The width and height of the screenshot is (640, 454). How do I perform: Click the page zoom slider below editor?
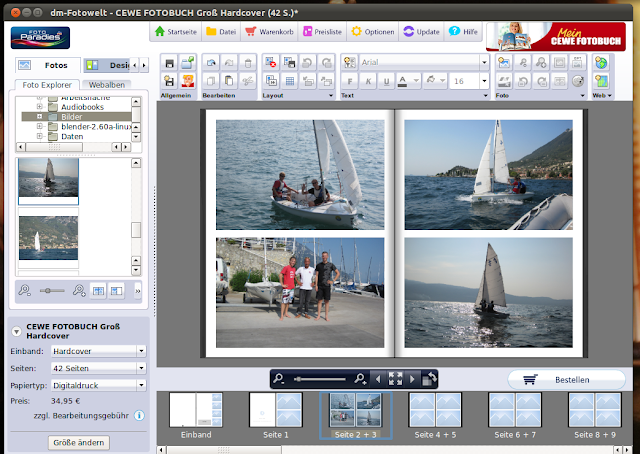pos(319,379)
